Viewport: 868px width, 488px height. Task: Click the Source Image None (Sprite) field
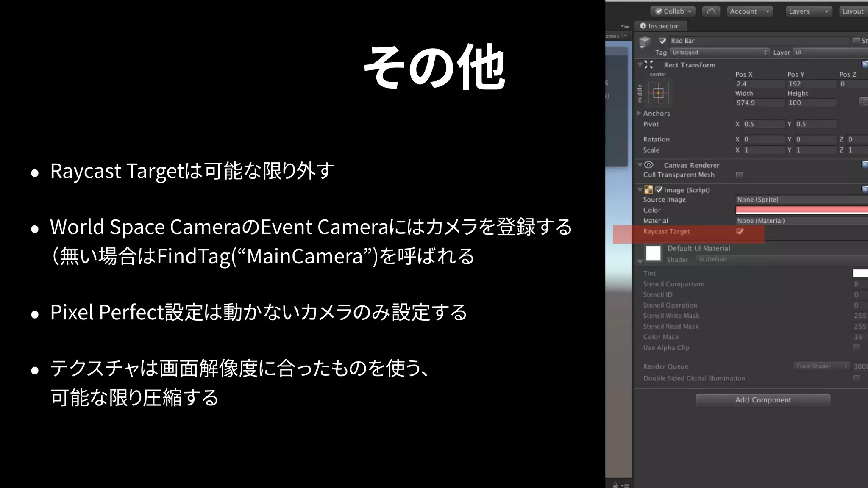click(x=802, y=200)
